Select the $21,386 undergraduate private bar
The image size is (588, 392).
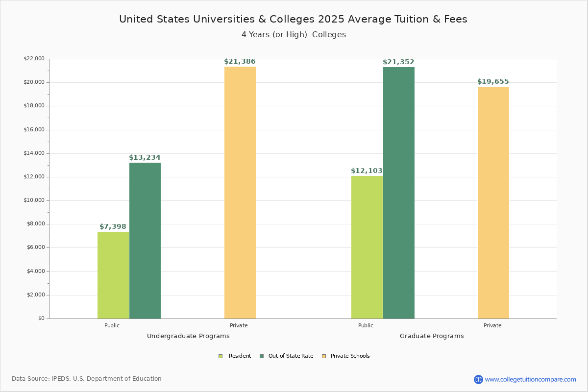click(240, 193)
